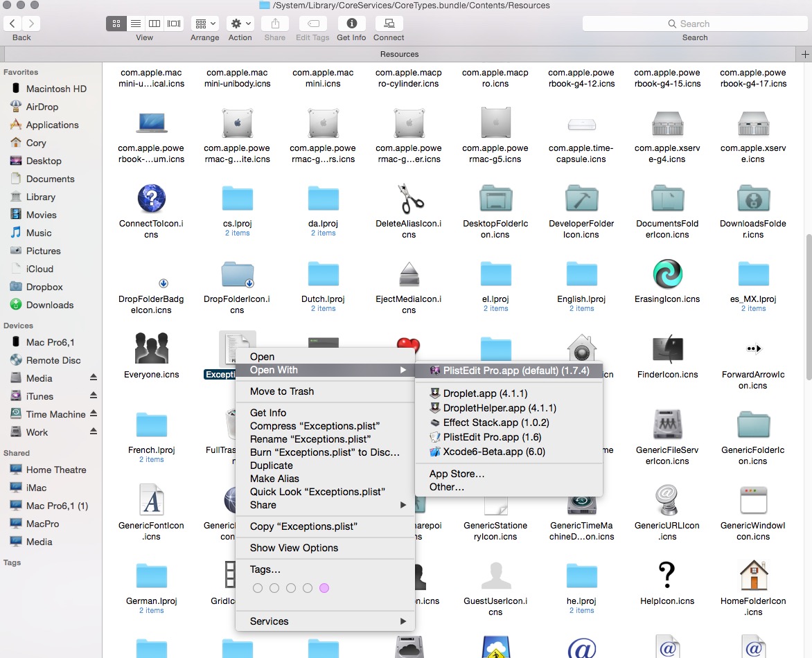This screenshot has width=812, height=658.
Task: Add a new tab with plus button
Action: [x=805, y=54]
